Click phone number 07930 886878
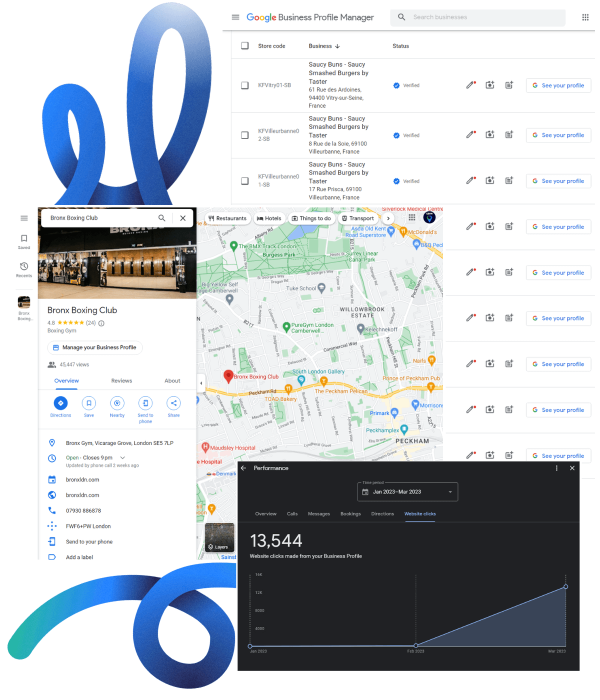Screen dimensions: 600x700 [83, 511]
